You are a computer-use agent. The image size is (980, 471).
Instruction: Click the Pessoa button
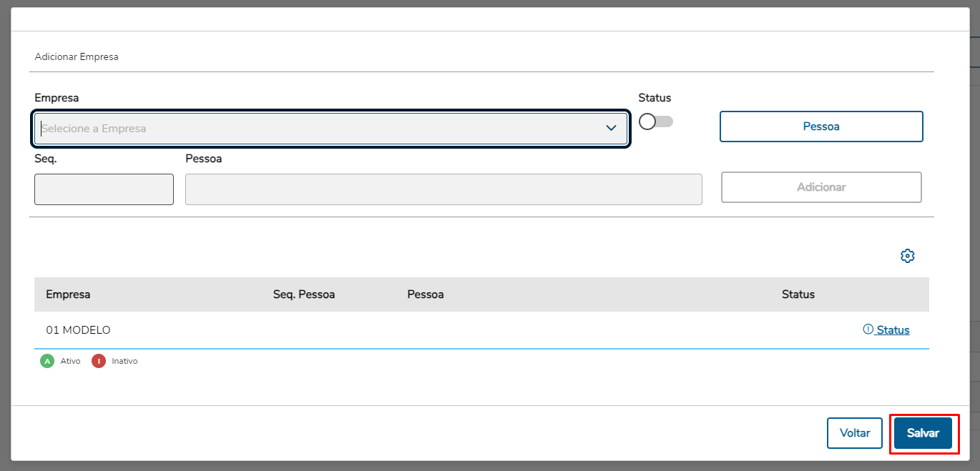coord(821,127)
